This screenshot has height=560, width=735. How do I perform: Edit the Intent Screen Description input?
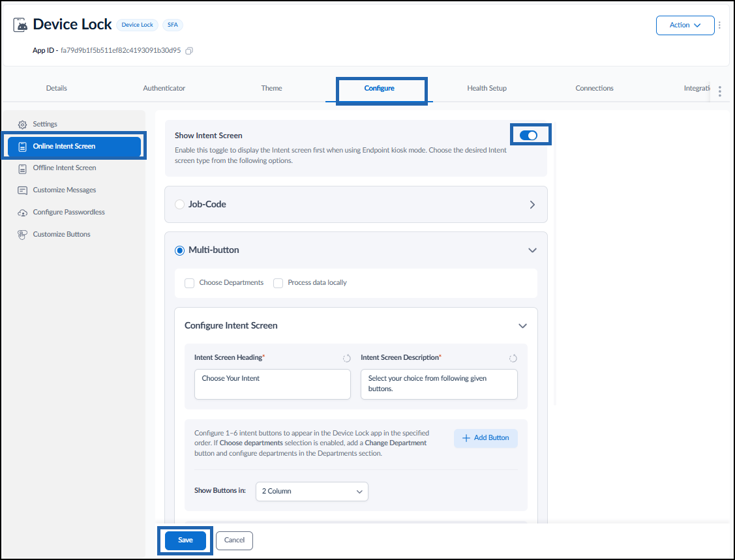pyautogui.click(x=439, y=384)
